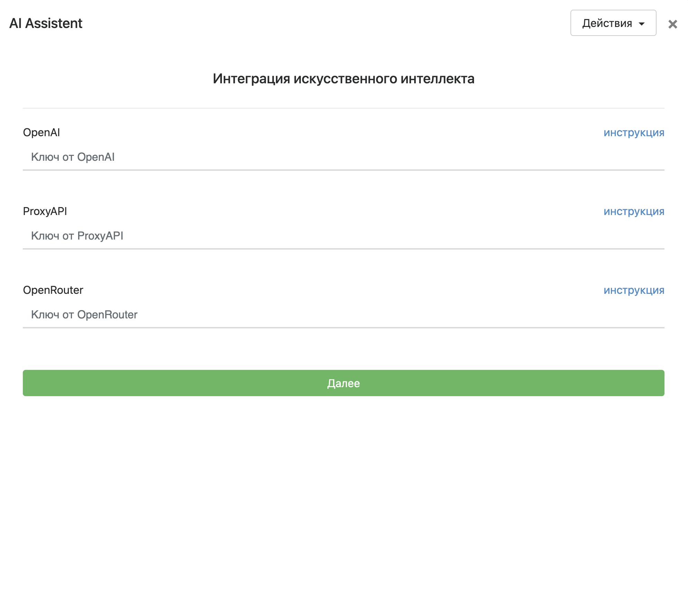This screenshot has width=688, height=616.
Task: Close the AI Assistent panel
Action: (672, 24)
